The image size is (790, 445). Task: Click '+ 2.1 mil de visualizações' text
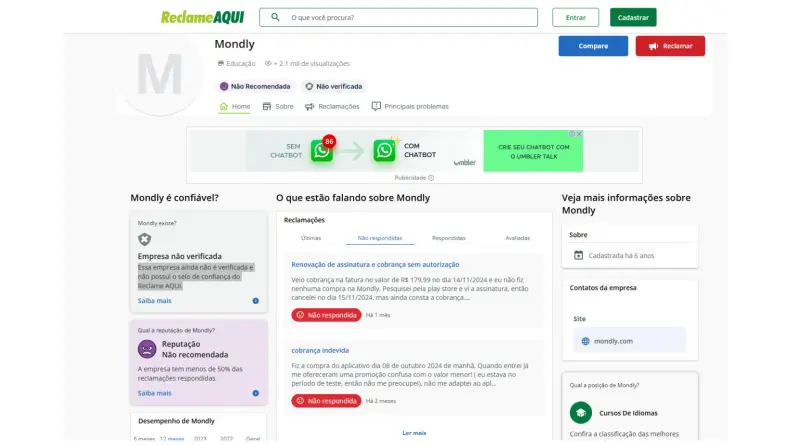[311, 63]
